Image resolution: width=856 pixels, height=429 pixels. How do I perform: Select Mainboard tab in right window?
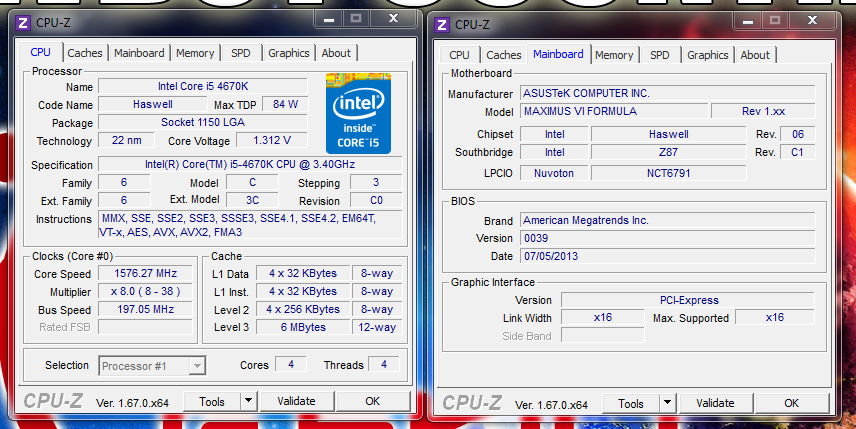pos(558,54)
